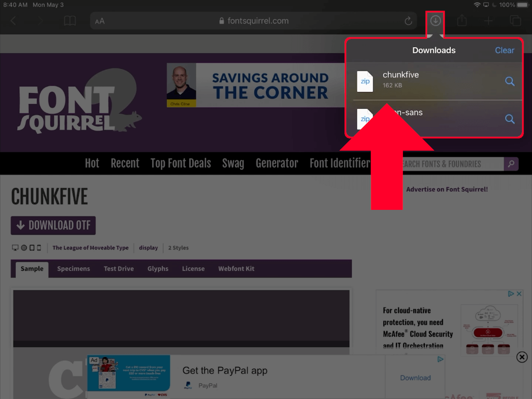The image size is (532, 399).
Task: Switch to the Glyphs tab
Action: (158, 269)
